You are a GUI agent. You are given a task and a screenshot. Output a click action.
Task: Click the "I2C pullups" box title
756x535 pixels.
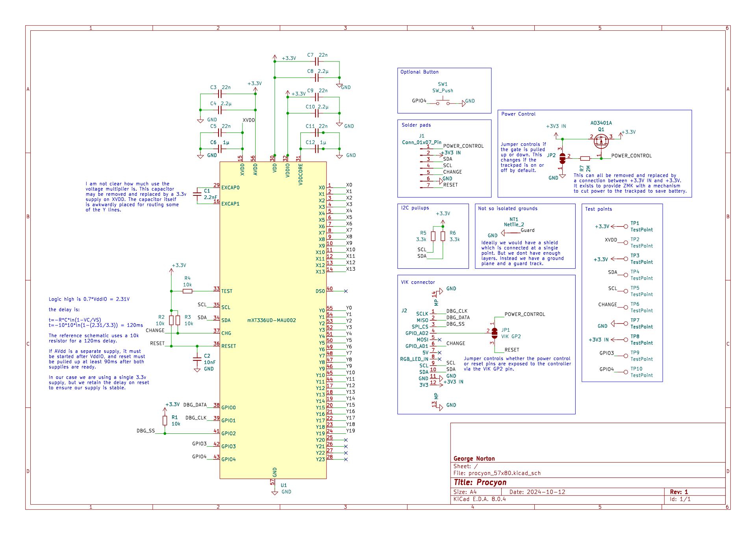tap(415, 208)
